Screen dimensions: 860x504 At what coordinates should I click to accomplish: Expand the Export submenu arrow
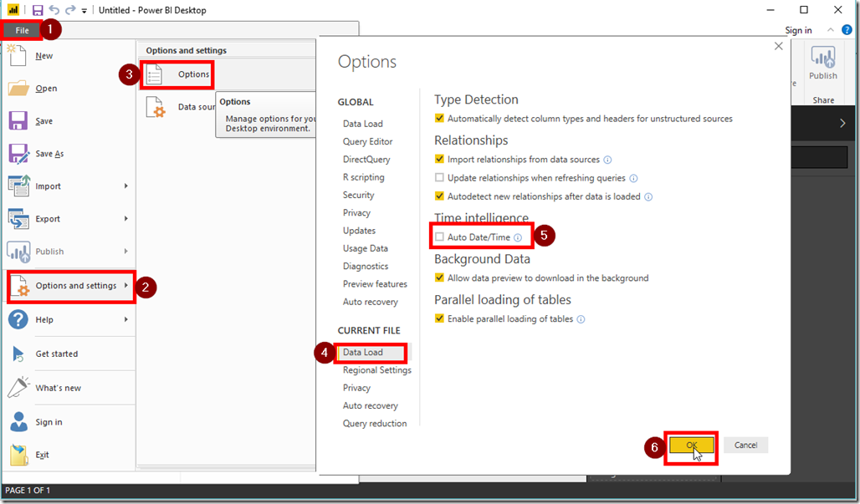126,219
